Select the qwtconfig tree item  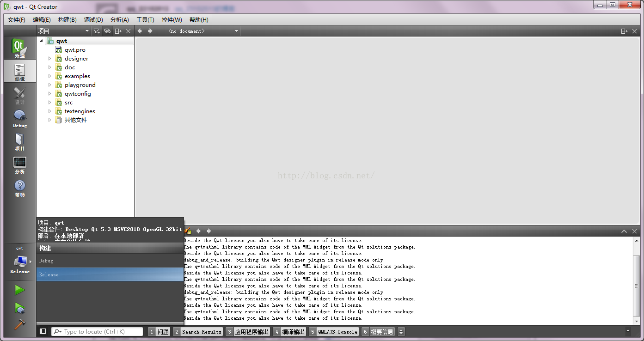coord(78,94)
